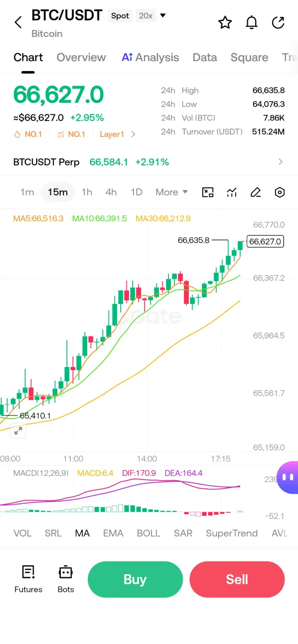The height and width of the screenshot is (644, 298).
Task: Tap the 24h Turnover value 515.24M
Action: tap(268, 132)
